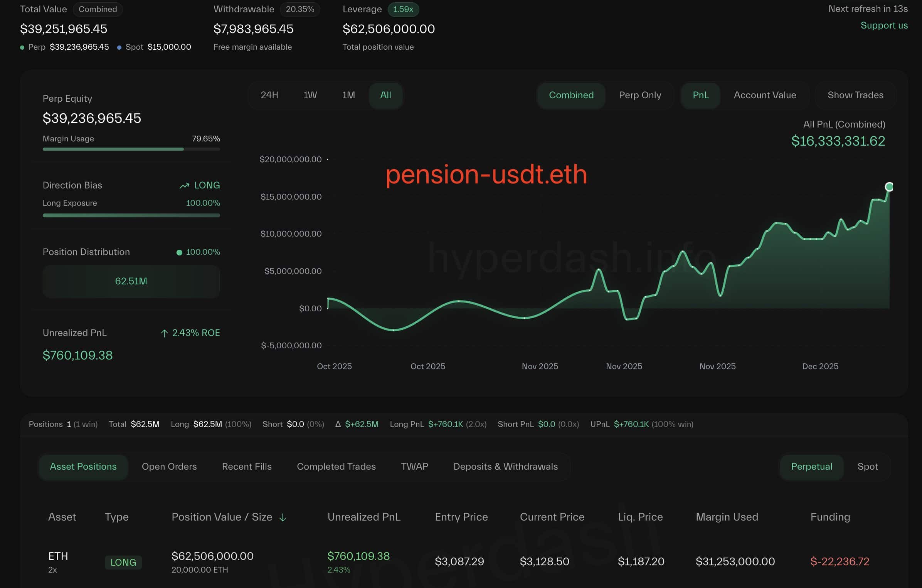Click the 62.51M position distribution block
The height and width of the screenshot is (588, 922).
(x=131, y=281)
